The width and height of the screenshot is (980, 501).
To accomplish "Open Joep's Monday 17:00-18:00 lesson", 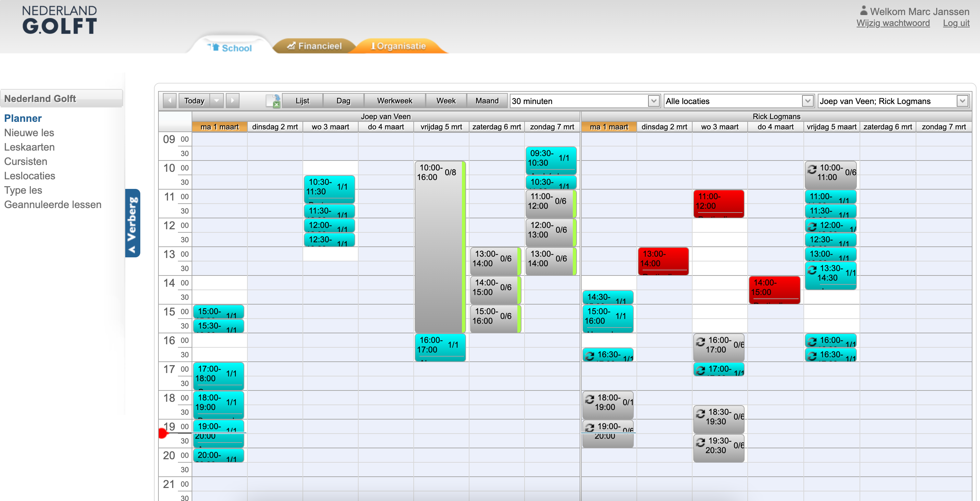I will 218,376.
